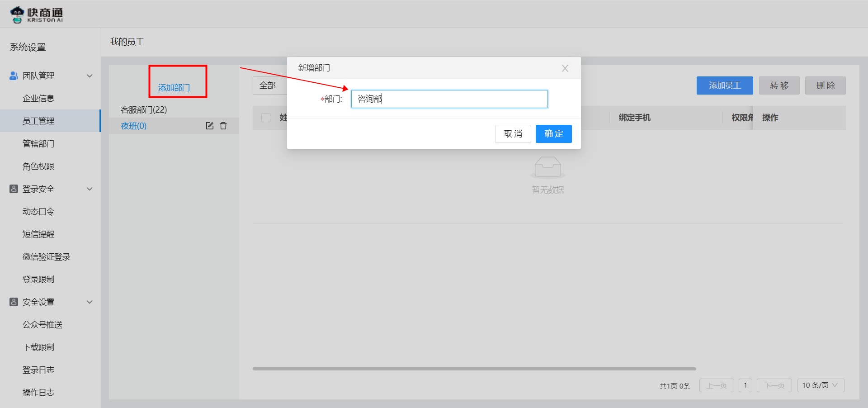
Task: Click the 团队管理 people icon
Action: [x=14, y=76]
